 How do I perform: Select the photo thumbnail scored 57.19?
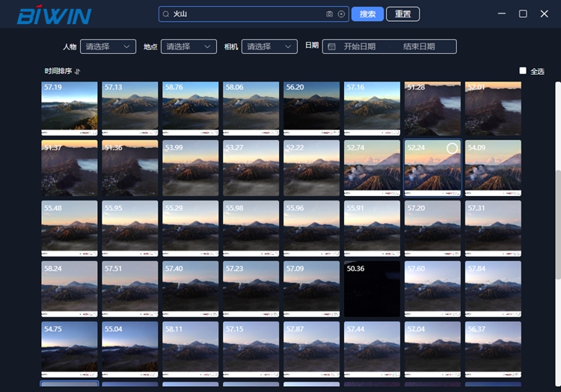pos(70,108)
